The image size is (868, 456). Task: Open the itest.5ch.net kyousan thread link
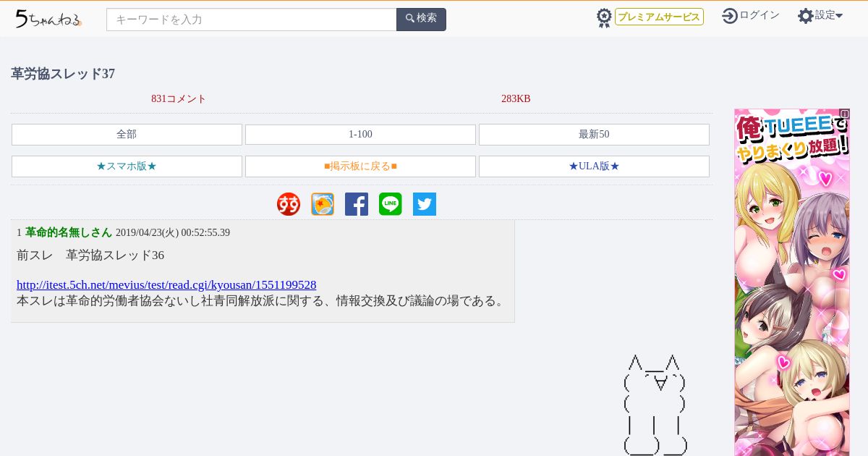pyautogui.click(x=166, y=285)
